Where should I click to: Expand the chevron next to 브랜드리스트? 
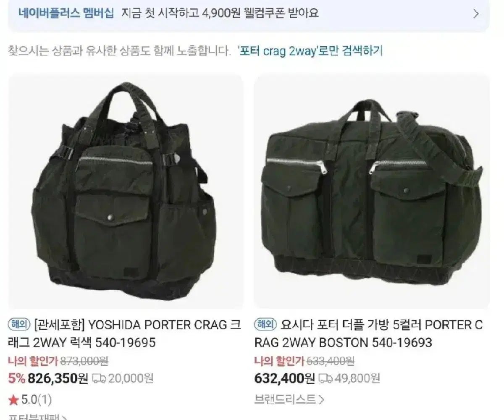[321, 399]
